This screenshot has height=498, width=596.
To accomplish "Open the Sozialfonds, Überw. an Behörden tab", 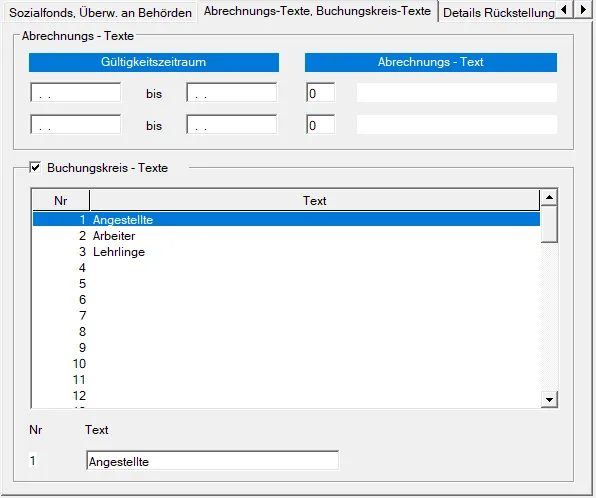I will [x=100, y=13].
